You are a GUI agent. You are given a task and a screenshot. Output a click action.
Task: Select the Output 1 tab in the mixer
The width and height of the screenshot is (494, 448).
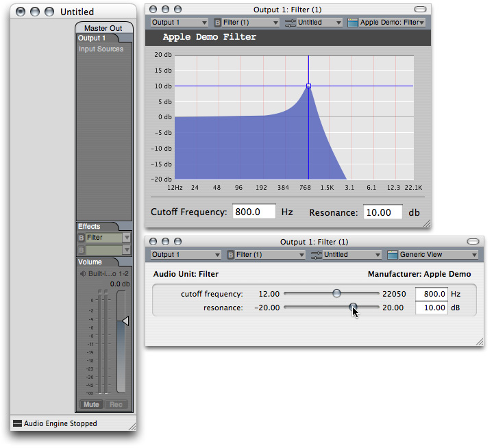[92, 38]
